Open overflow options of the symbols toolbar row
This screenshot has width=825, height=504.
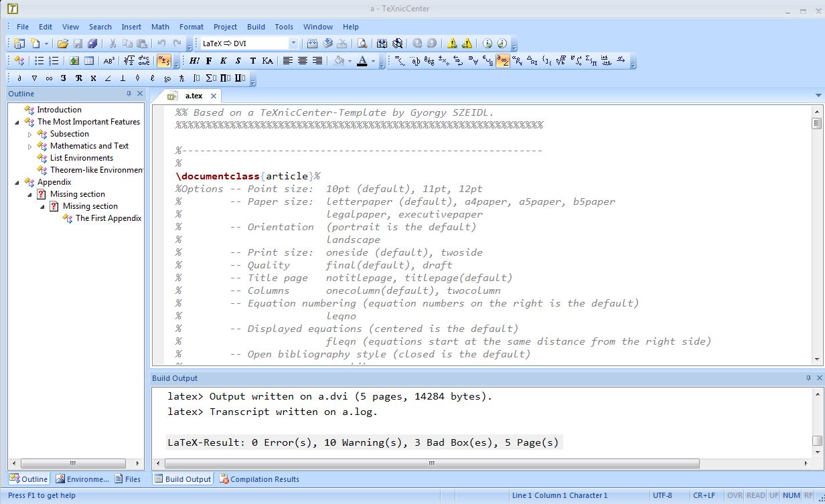(252, 80)
